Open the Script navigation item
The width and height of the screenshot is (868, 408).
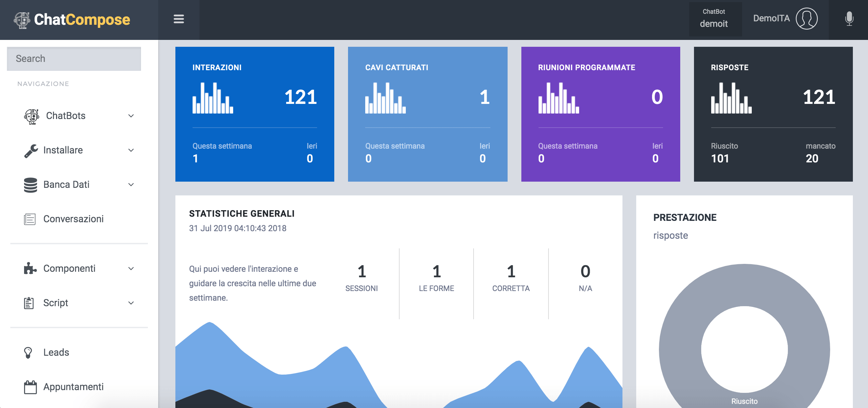[79, 303]
